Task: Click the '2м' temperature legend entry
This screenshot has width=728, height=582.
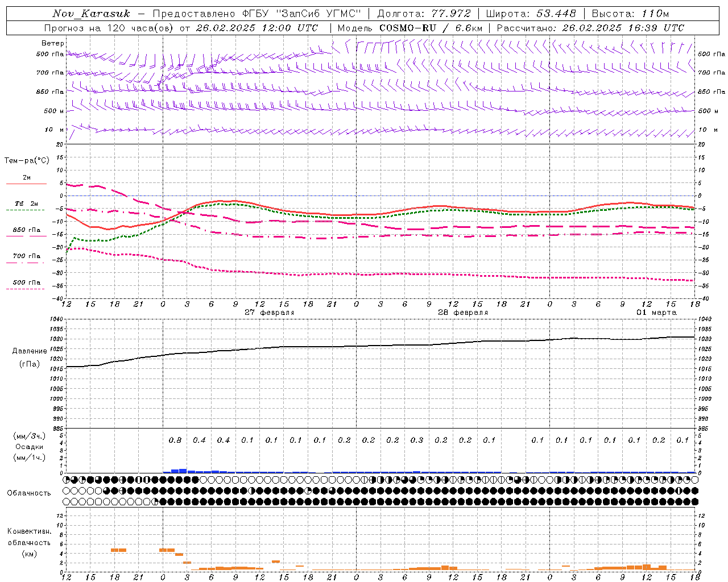Action: 27,177
